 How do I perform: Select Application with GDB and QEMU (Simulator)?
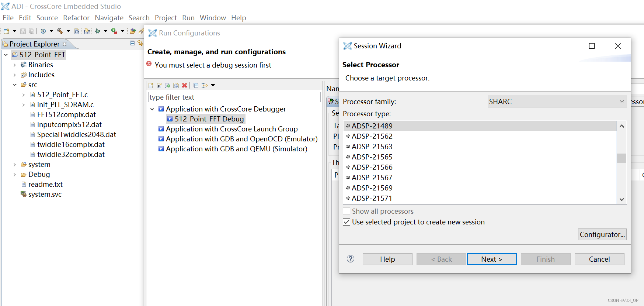[x=233, y=149]
